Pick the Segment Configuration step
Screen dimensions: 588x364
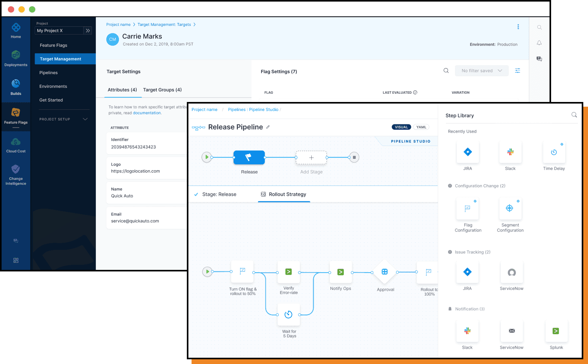tap(509, 208)
